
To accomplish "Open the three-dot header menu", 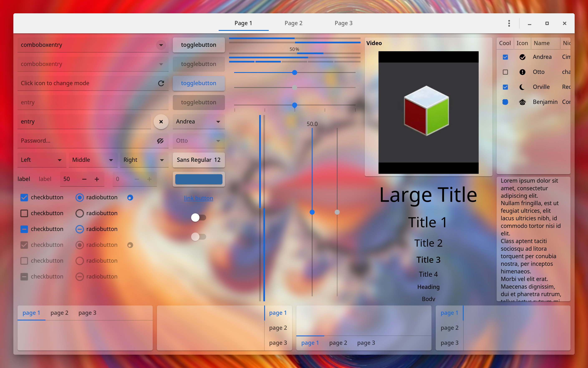I will click(509, 23).
